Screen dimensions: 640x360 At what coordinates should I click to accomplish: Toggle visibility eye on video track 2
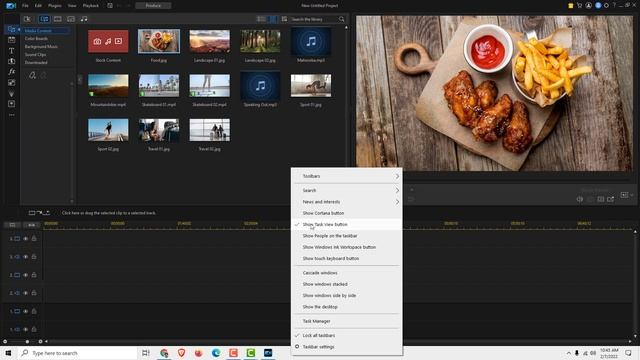[25, 275]
